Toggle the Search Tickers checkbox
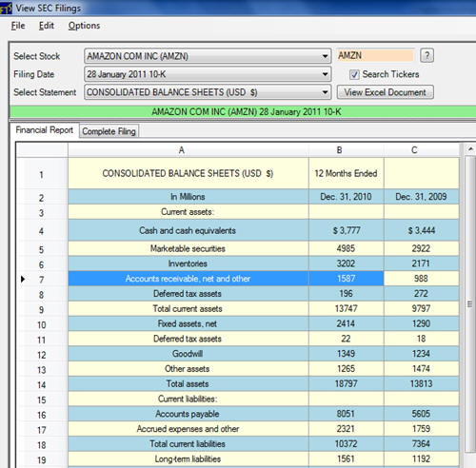 pos(354,75)
